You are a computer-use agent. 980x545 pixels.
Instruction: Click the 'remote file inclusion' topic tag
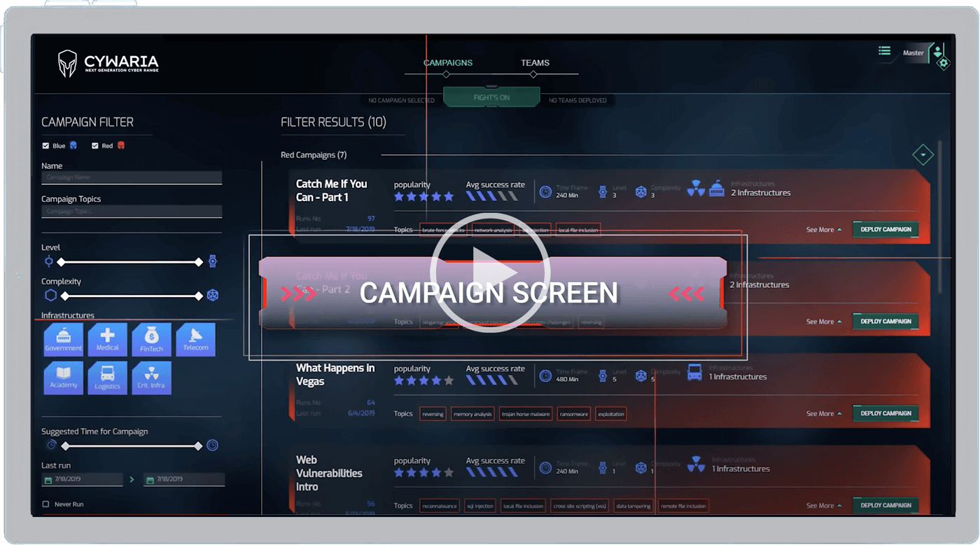(683, 506)
